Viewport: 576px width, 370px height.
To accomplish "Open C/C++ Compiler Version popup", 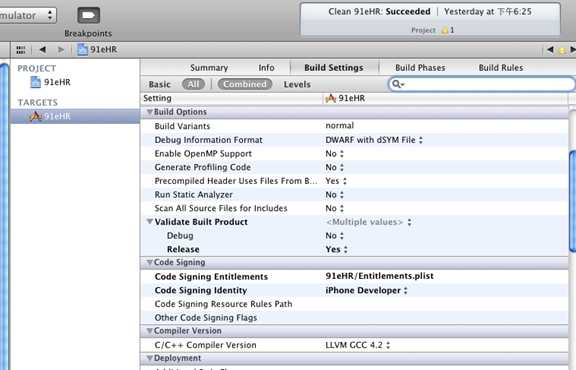I will [x=358, y=345].
